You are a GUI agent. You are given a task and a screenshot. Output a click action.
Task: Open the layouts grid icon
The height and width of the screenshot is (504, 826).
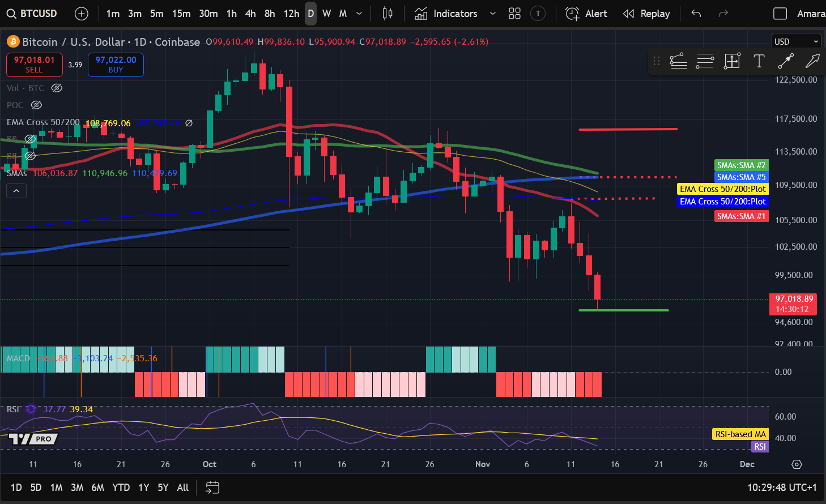[514, 13]
